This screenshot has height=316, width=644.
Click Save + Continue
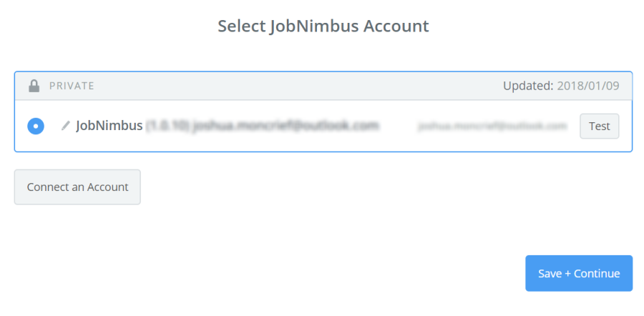(x=579, y=273)
